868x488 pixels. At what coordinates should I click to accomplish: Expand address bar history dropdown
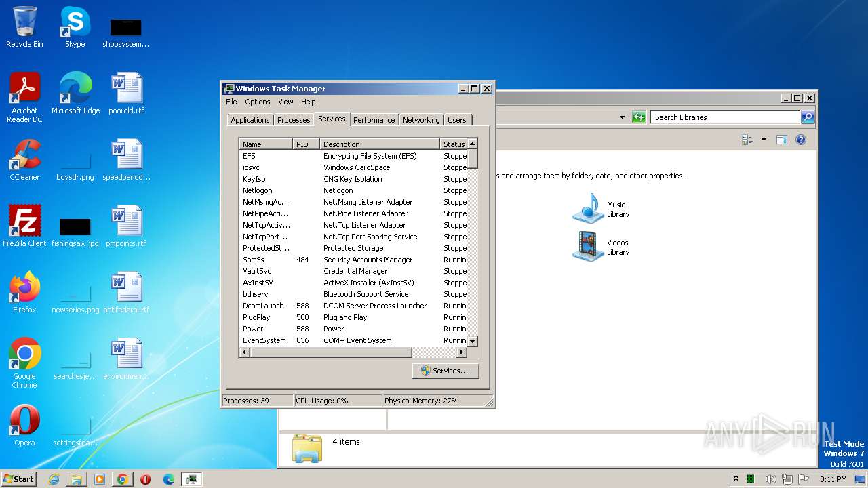[x=622, y=117]
